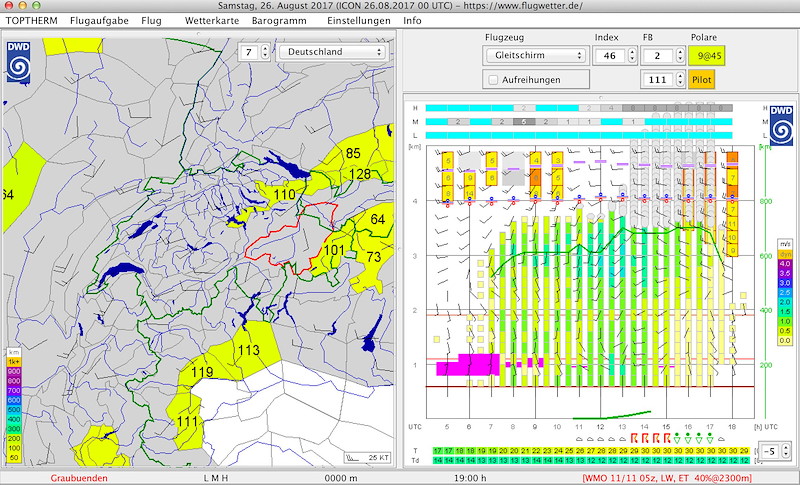Image resolution: width=800 pixels, height=485 pixels.
Task: Click the FB value field
Action: (x=657, y=56)
